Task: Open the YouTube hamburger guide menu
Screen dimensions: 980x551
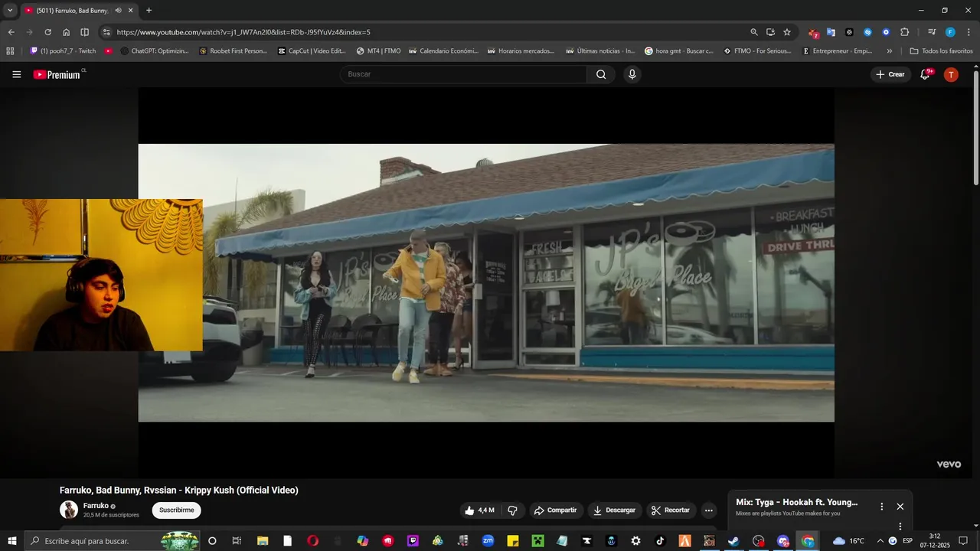Action: [x=16, y=74]
